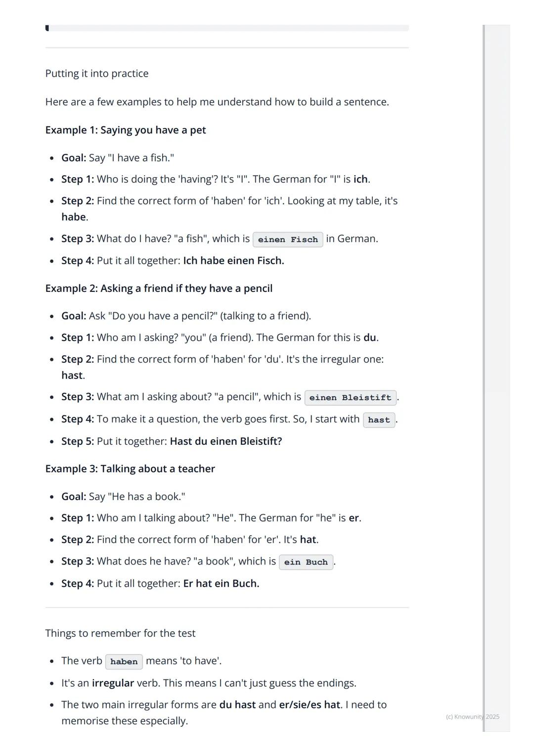Click the bold sentence 'Ich habe einen Fisch.'
The height and width of the screenshot is (756, 534).
pyautogui.click(x=233, y=261)
